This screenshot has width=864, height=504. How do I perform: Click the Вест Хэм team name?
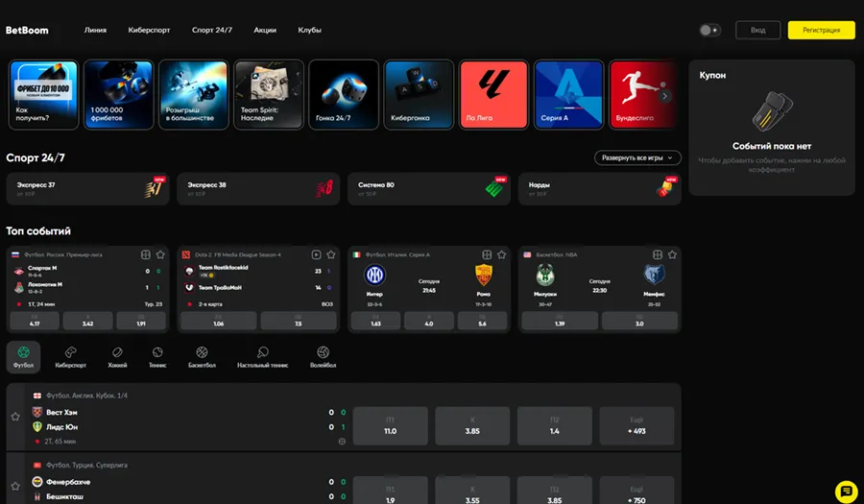tap(61, 413)
